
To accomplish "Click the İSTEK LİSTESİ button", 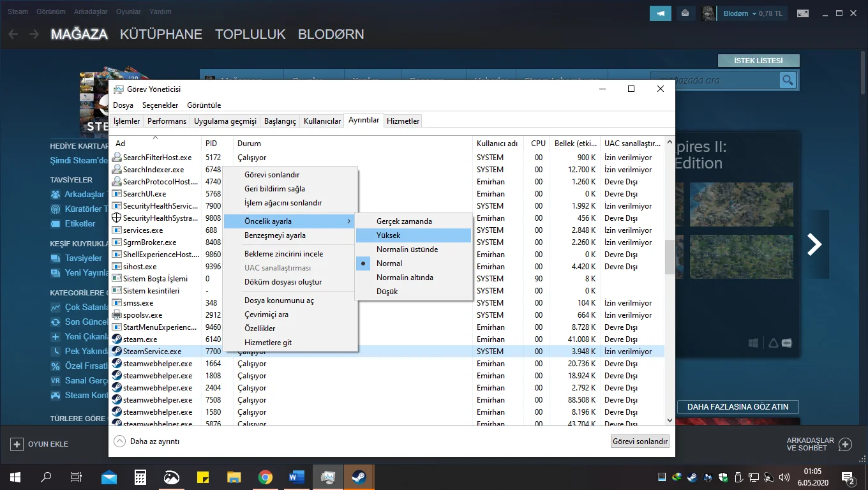I will pos(758,61).
